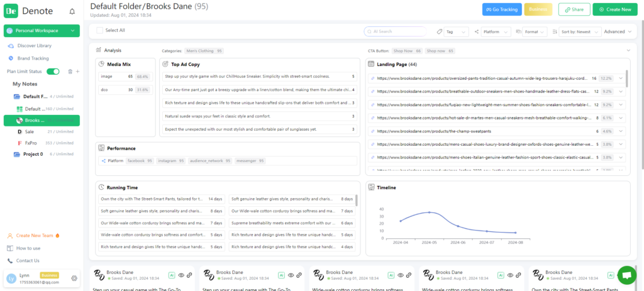Image resolution: width=644 pixels, height=291 pixels.
Task: Click the plus icon to add a folder
Action: point(77,72)
